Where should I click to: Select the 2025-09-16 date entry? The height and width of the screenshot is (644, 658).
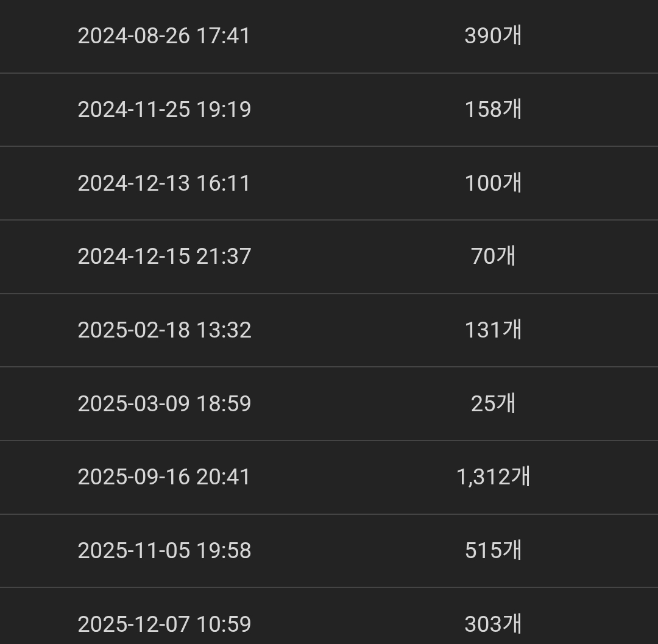click(x=164, y=477)
